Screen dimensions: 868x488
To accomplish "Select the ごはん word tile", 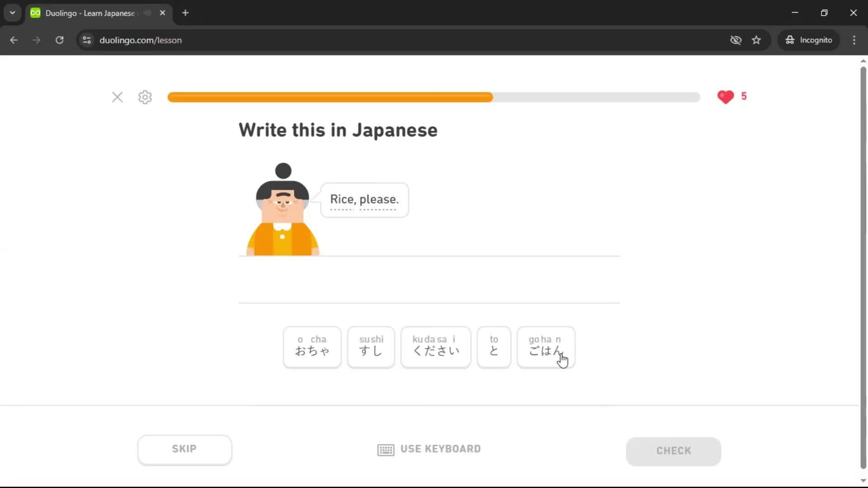I will pyautogui.click(x=546, y=347).
